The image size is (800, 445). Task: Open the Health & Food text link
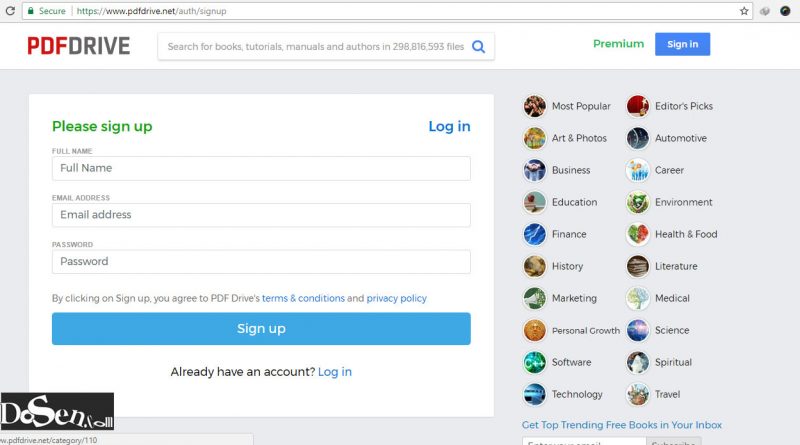(x=686, y=234)
